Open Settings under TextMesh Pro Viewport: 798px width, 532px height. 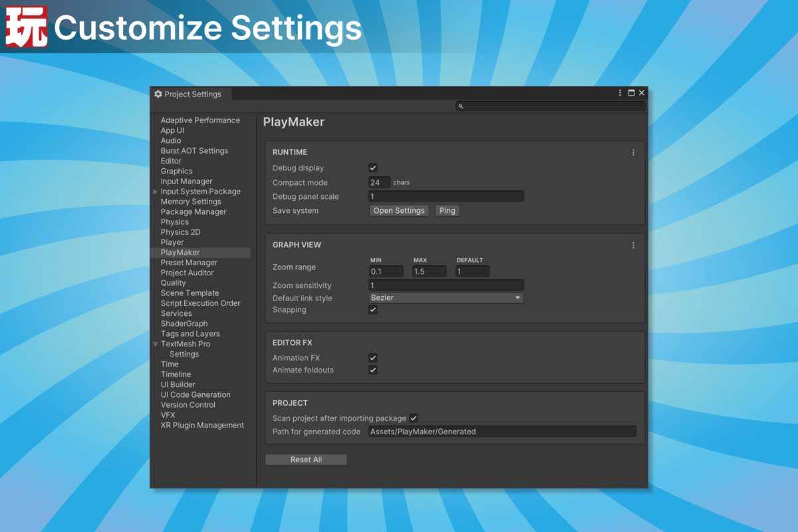[x=184, y=354]
